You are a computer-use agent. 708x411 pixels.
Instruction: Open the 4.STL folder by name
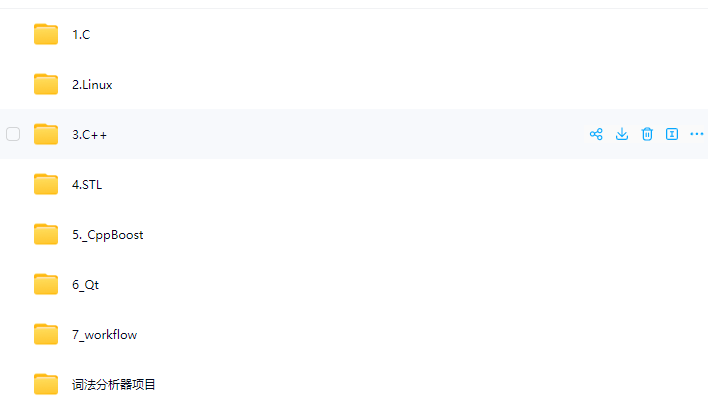87,185
